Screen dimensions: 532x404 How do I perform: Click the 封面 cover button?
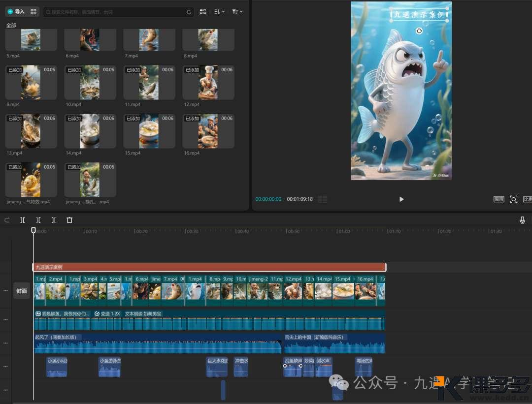click(x=21, y=291)
